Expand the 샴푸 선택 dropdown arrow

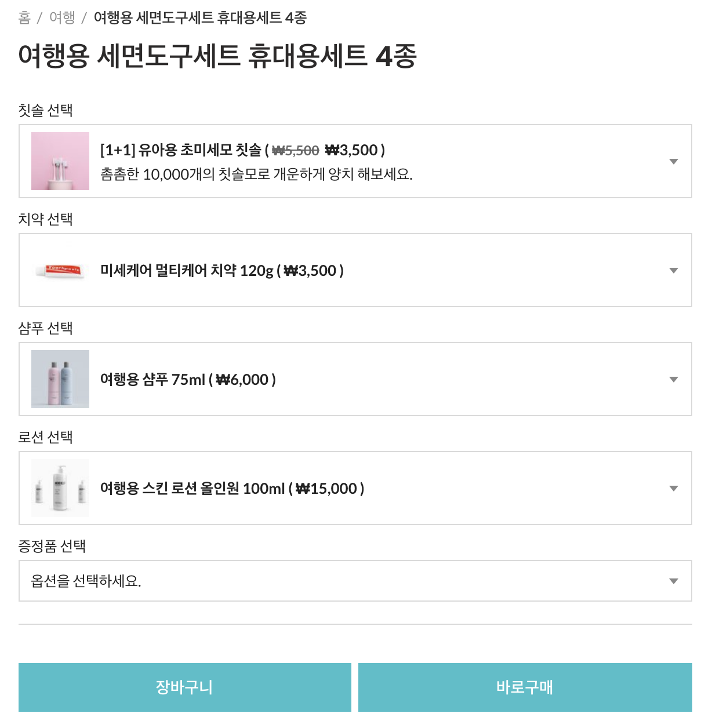tap(673, 379)
